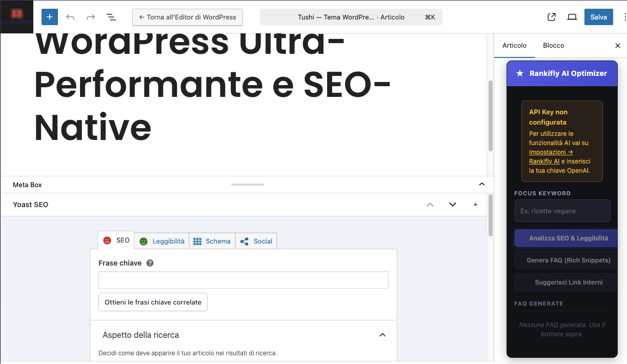The image size is (627, 364).
Task: Switch to the Articolo tab
Action: [514, 46]
